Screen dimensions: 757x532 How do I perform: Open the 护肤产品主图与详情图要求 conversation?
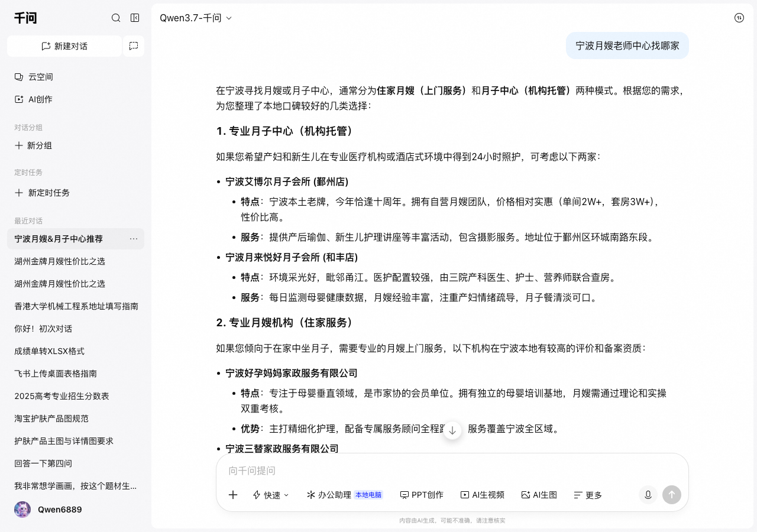[x=76, y=441]
